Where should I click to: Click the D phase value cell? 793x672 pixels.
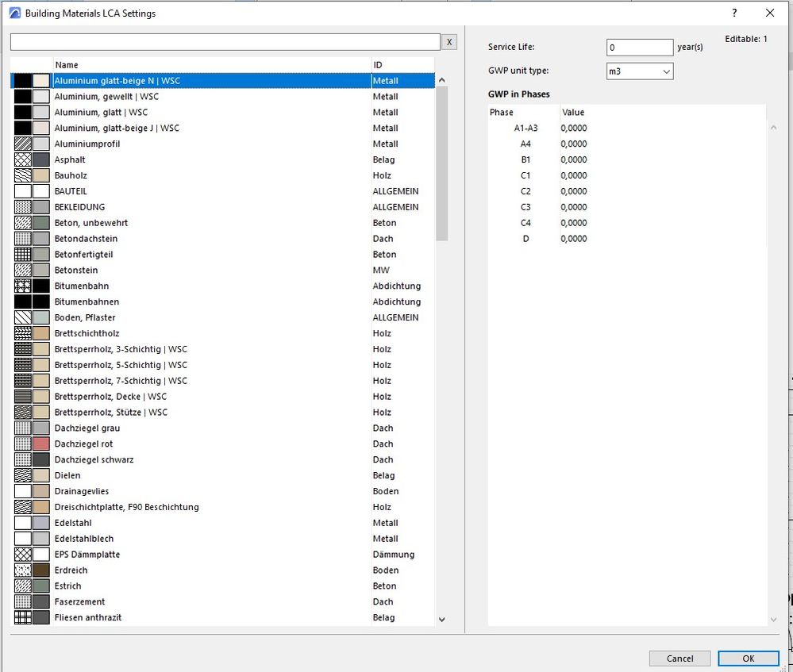[574, 239]
